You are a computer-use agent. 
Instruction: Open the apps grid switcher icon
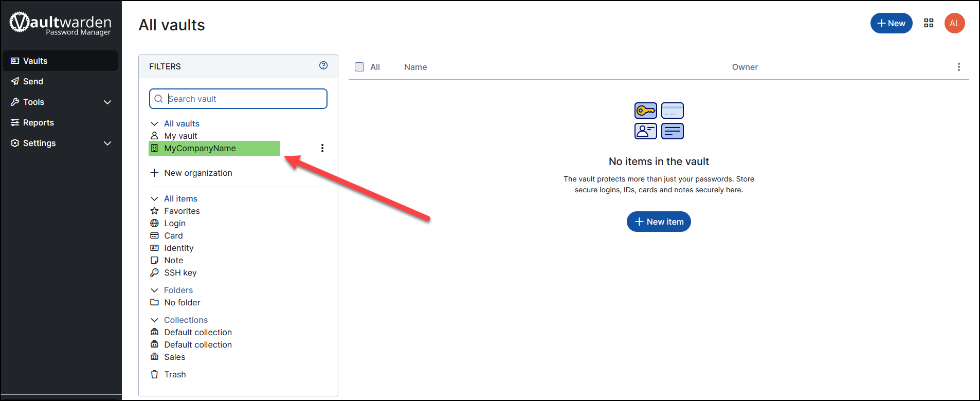tap(929, 23)
